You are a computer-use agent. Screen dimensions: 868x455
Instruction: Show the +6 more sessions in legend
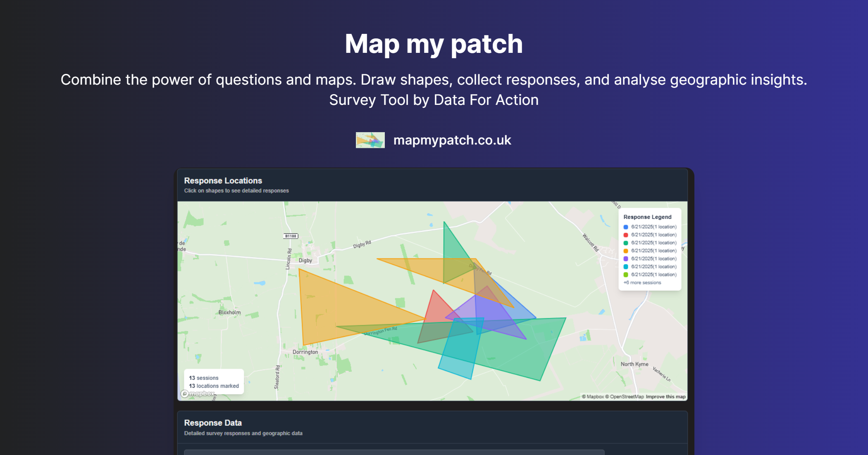(642, 283)
